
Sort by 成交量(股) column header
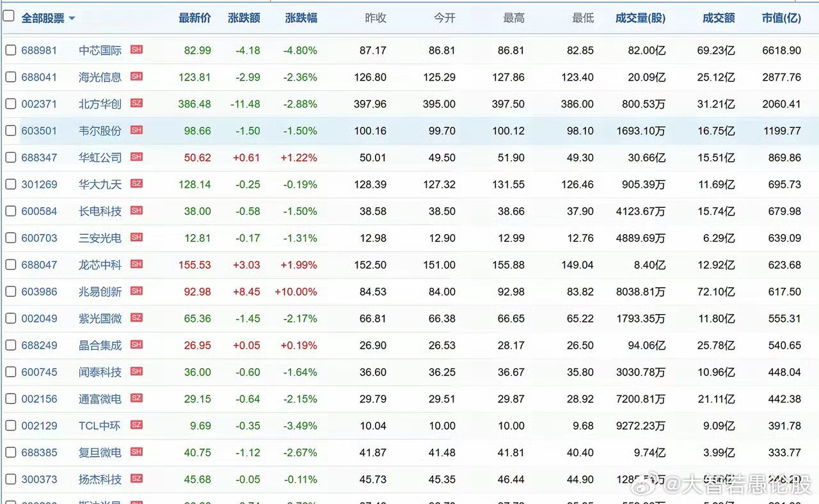[640, 19]
